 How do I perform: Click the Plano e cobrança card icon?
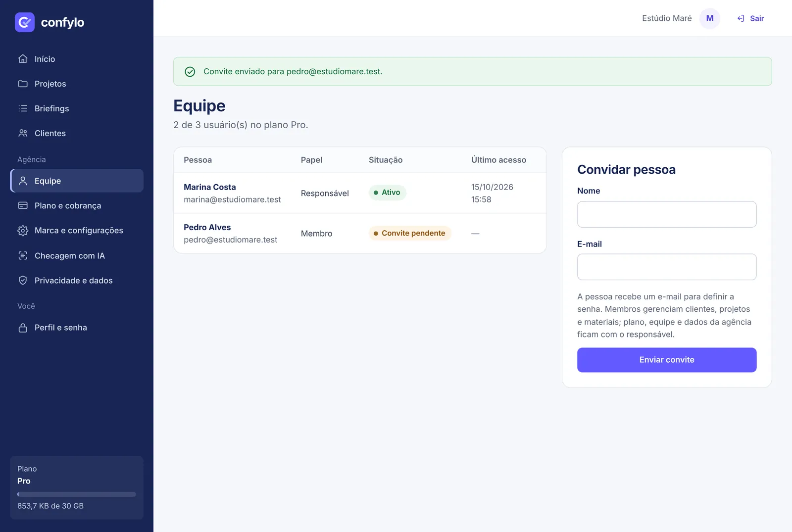tap(23, 205)
